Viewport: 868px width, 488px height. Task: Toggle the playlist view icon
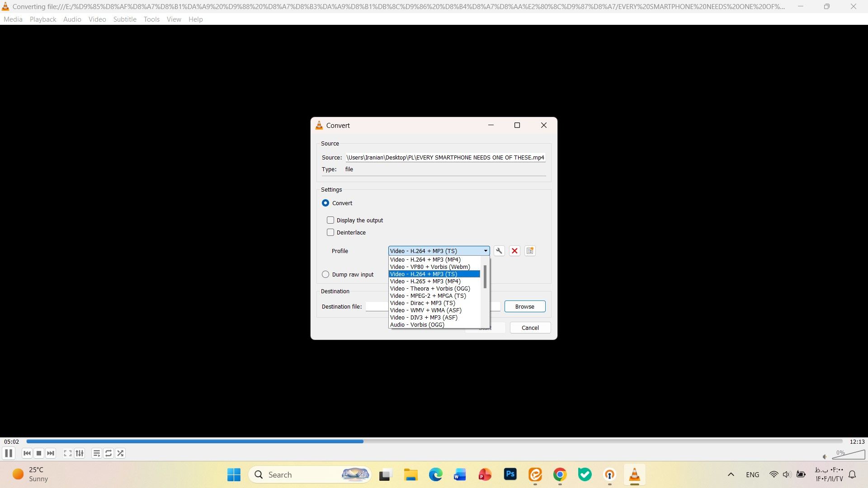point(96,453)
